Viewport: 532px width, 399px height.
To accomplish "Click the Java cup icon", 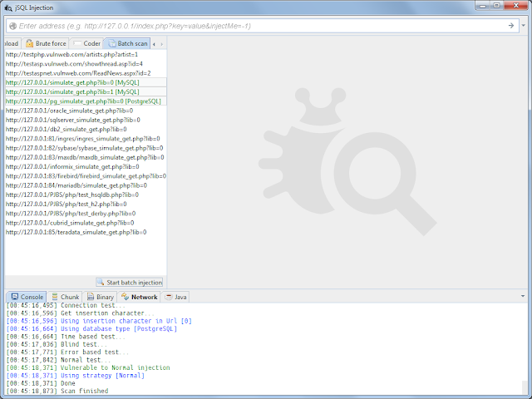I will pyautogui.click(x=169, y=297).
